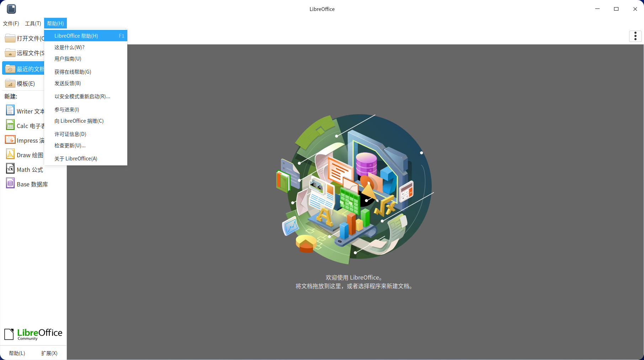Image resolution: width=644 pixels, height=360 pixels.
Task: Open the 工具(T) menu
Action: click(x=33, y=23)
